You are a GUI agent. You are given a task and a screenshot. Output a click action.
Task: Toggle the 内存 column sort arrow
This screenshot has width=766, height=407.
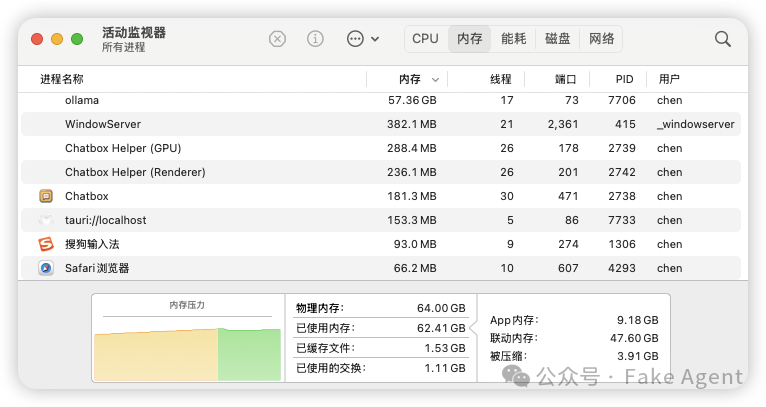point(435,80)
